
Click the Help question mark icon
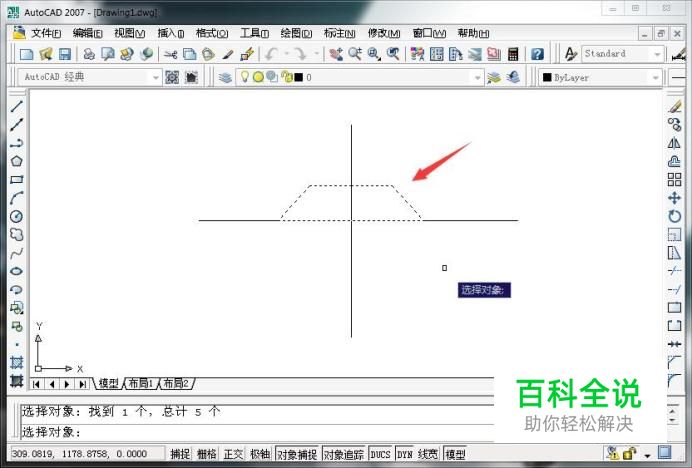click(537, 54)
